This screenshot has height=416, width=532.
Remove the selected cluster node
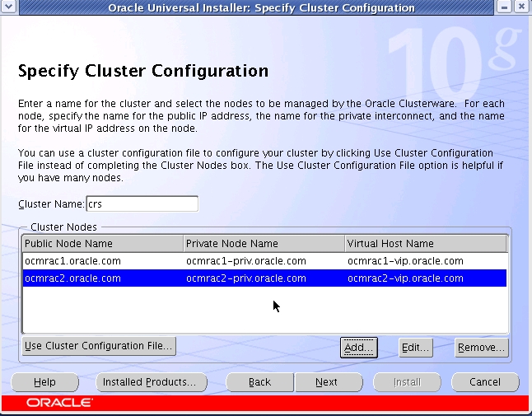pos(482,348)
